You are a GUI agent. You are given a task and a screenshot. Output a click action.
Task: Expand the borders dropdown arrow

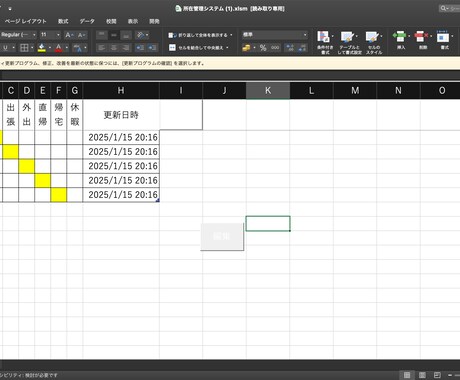pyautogui.click(x=32, y=48)
